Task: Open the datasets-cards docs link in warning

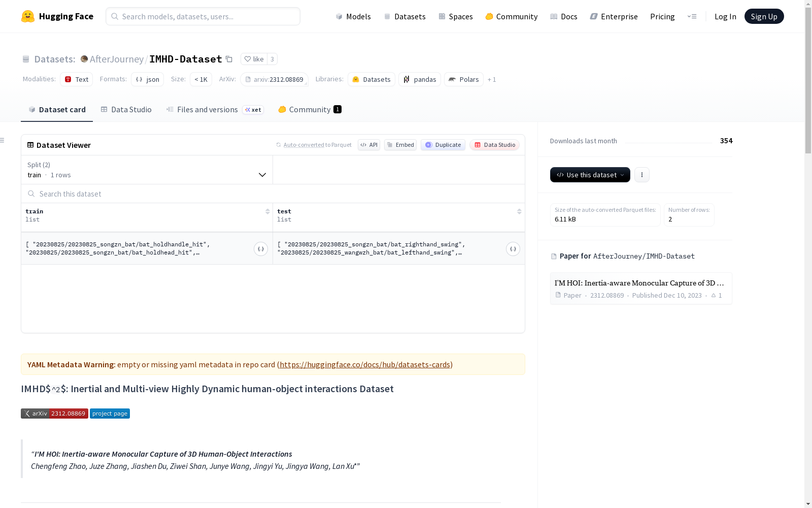Action: pos(365,364)
